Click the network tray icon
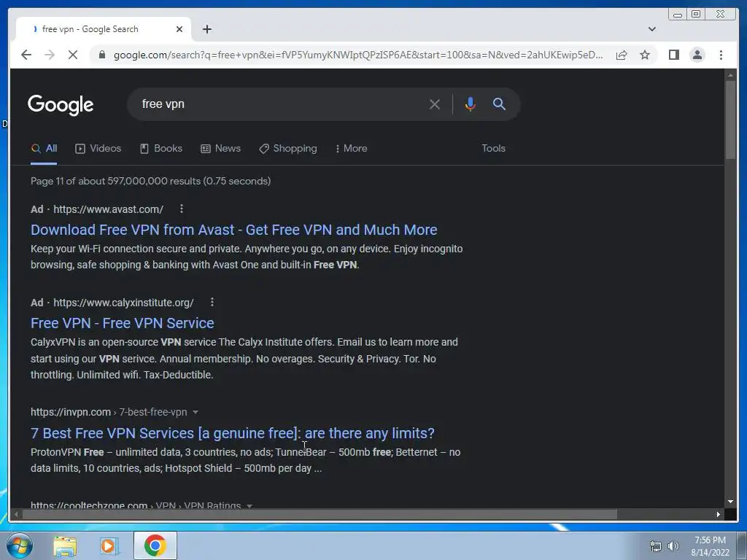This screenshot has width=747, height=560. (656, 546)
